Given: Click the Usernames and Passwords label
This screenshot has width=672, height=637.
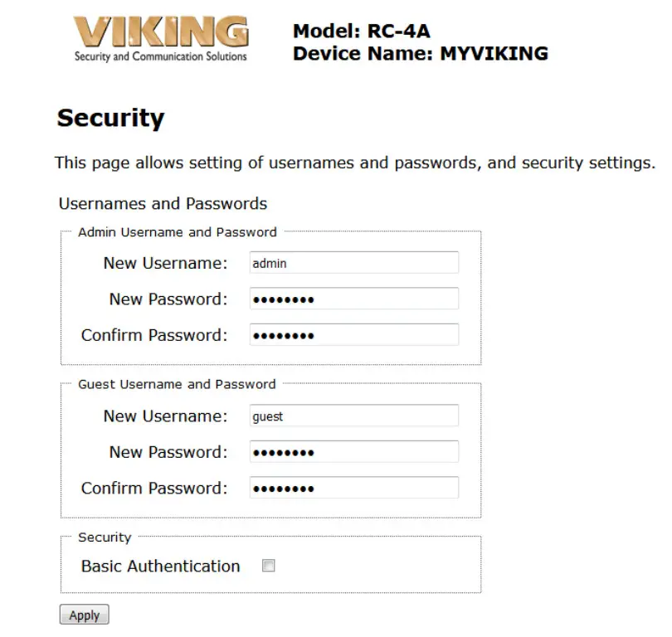Looking at the screenshot, I should click(162, 203).
